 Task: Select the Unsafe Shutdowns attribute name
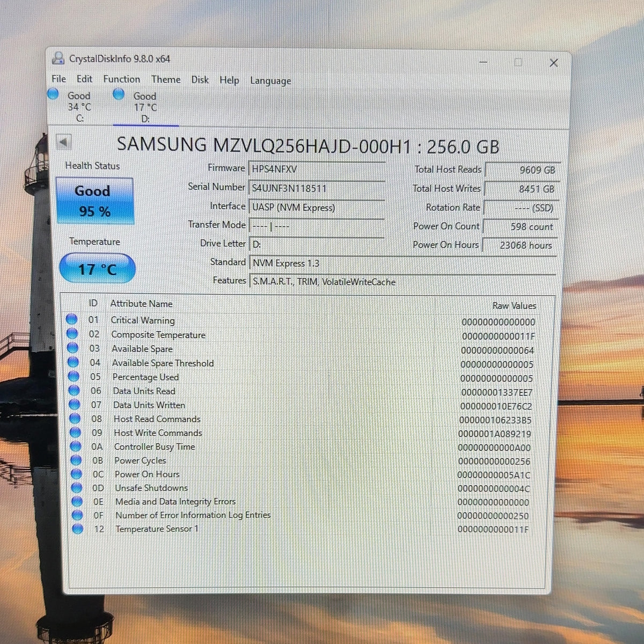click(x=151, y=488)
